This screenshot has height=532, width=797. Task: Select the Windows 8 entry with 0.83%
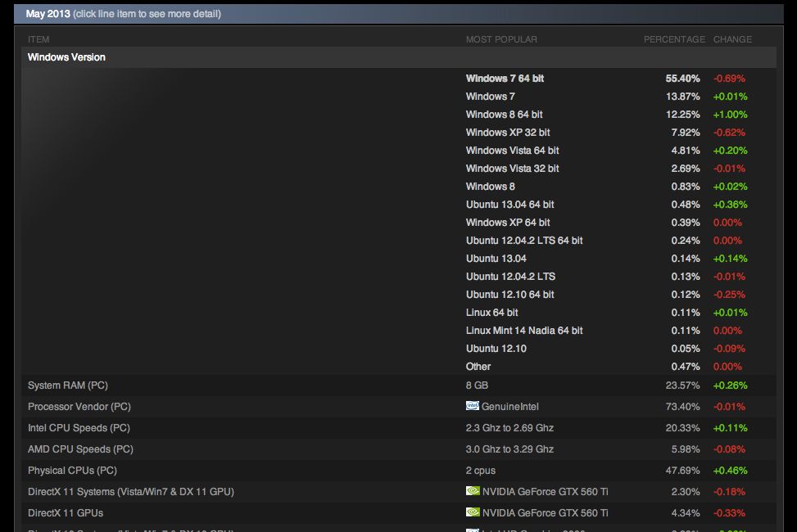click(x=491, y=187)
